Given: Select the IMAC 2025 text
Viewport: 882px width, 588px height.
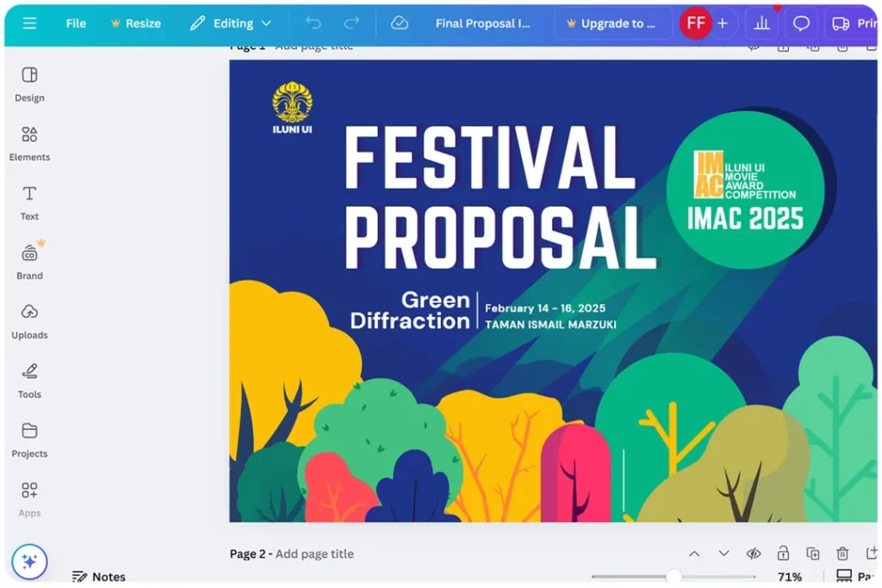Looking at the screenshot, I should coord(745,219).
